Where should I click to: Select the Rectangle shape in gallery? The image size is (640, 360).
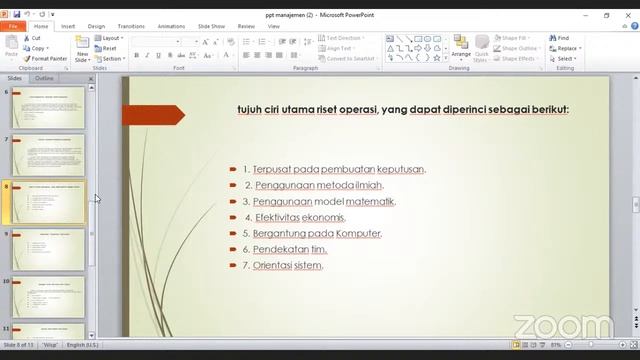pyautogui.click(x=418, y=39)
